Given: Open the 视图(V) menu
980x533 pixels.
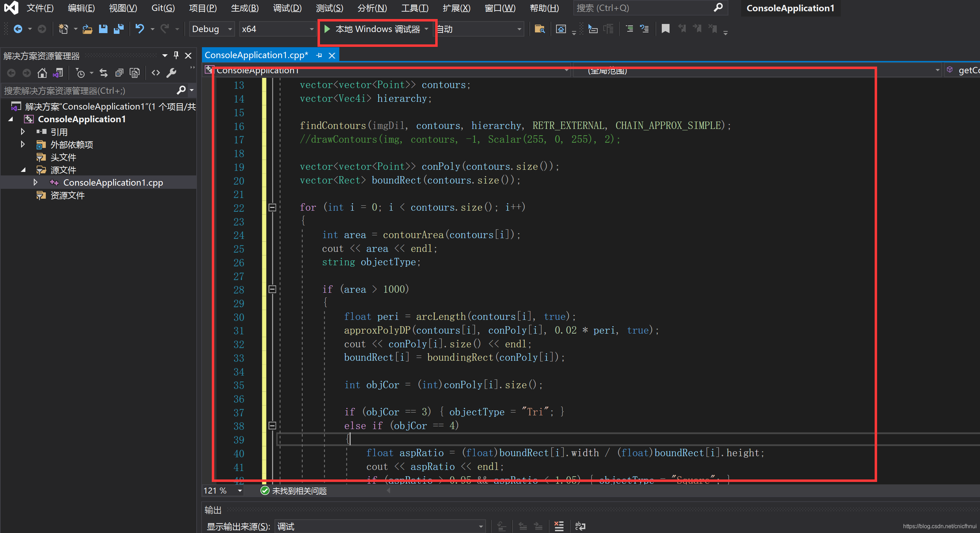Looking at the screenshot, I should pos(123,8).
